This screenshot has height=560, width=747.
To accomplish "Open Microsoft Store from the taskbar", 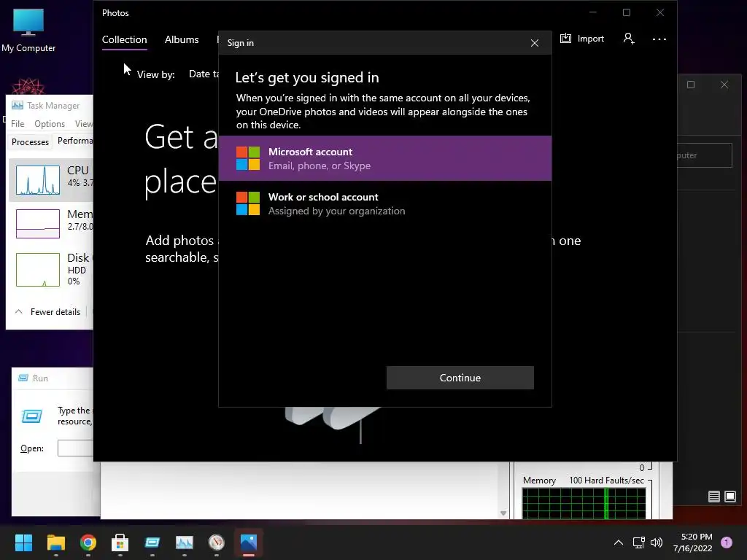I will pyautogui.click(x=120, y=542).
